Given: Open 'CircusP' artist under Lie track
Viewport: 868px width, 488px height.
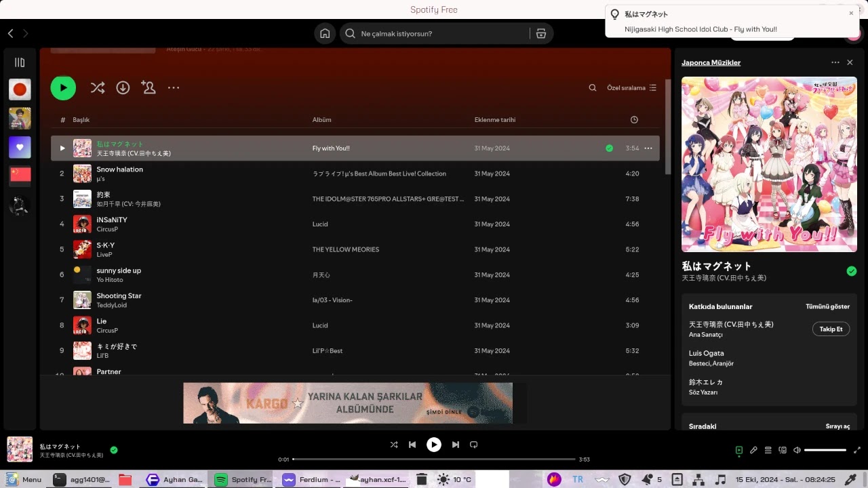Looking at the screenshot, I should pos(107,331).
